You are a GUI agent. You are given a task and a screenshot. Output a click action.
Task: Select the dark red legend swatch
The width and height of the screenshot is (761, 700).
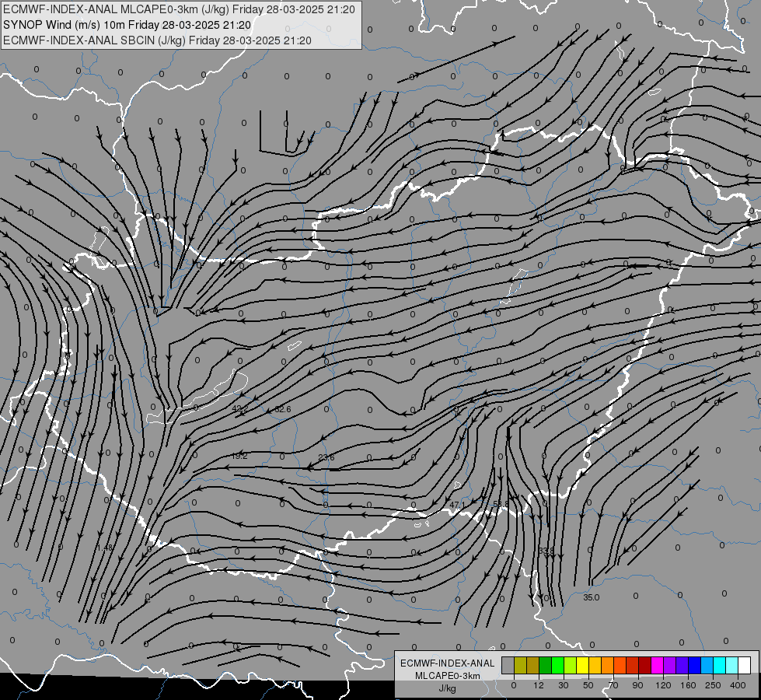[x=644, y=665]
